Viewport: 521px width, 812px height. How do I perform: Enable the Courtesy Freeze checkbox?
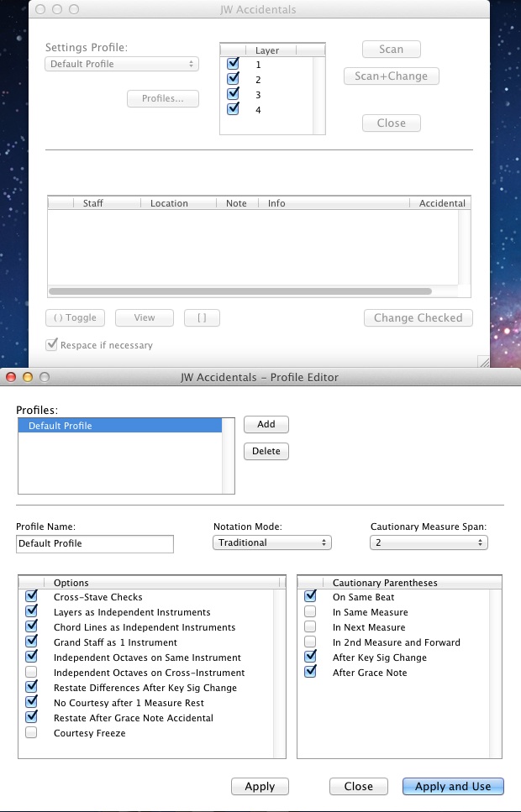[x=32, y=733]
